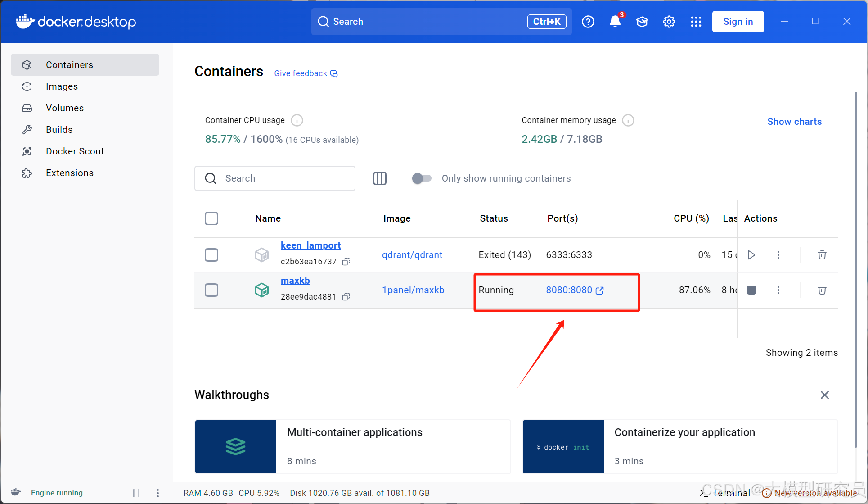Image resolution: width=868 pixels, height=504 pixels.
Task: Check the select all containers checkbox
Action: pos(211,218)
